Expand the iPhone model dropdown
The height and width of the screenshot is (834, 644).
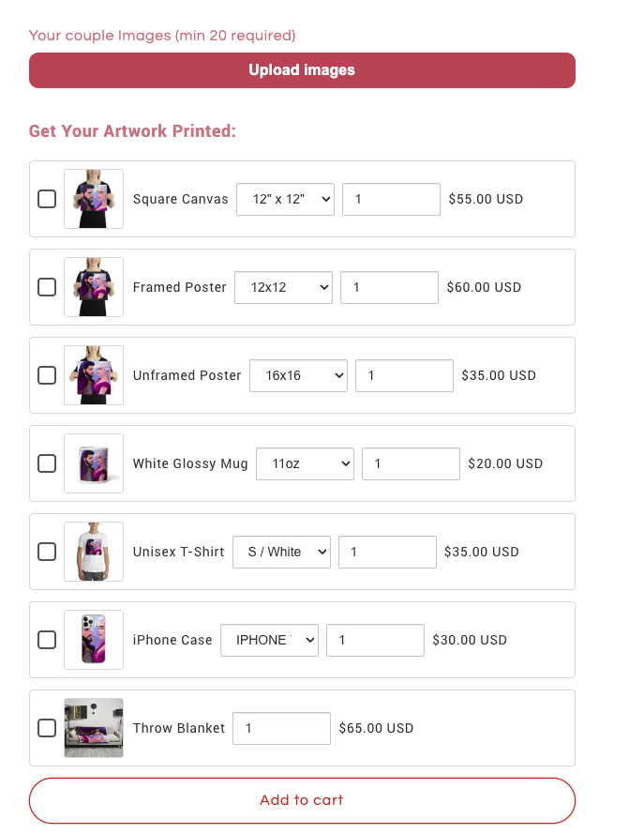pyautogui.click(x=269, y=641)
